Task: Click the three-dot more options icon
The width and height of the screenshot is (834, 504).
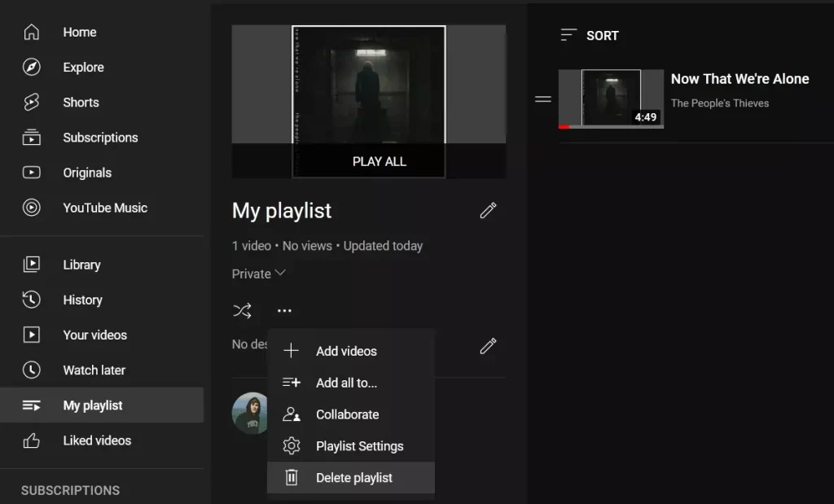Action: point(284,310)
